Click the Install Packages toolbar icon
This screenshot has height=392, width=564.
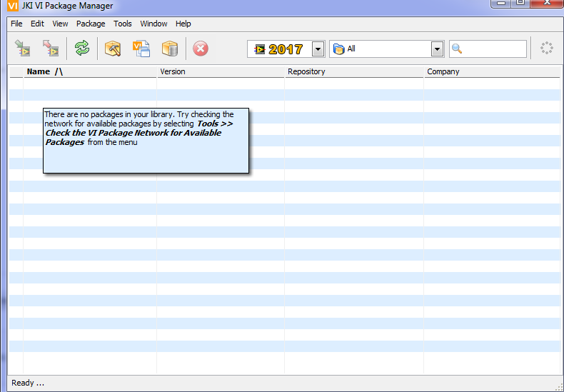coord(22,48)
